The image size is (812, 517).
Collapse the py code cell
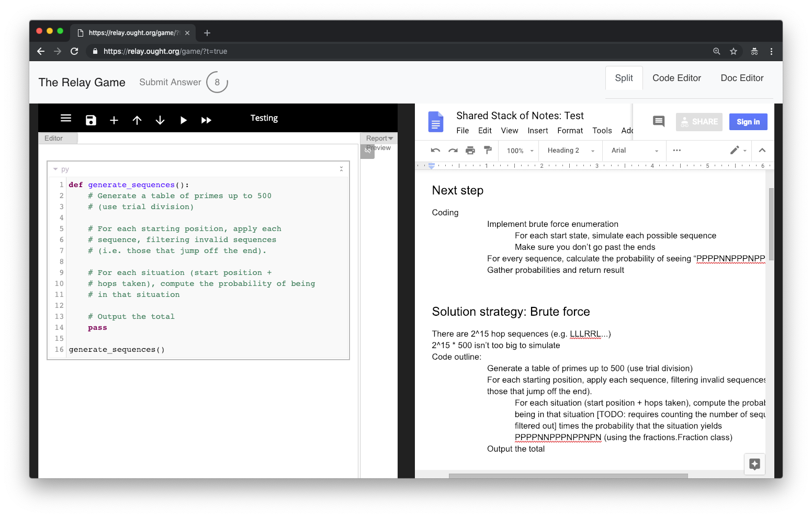click(55, 169)
